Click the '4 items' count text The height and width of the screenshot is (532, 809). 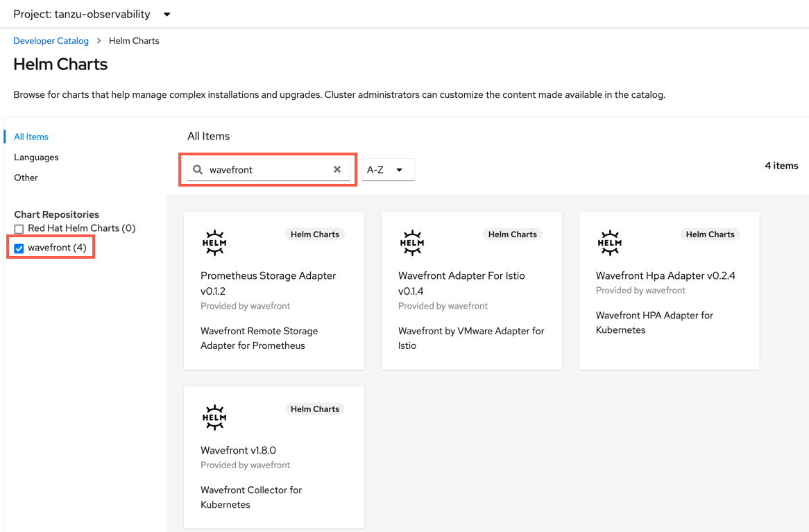tap(781, 166)
